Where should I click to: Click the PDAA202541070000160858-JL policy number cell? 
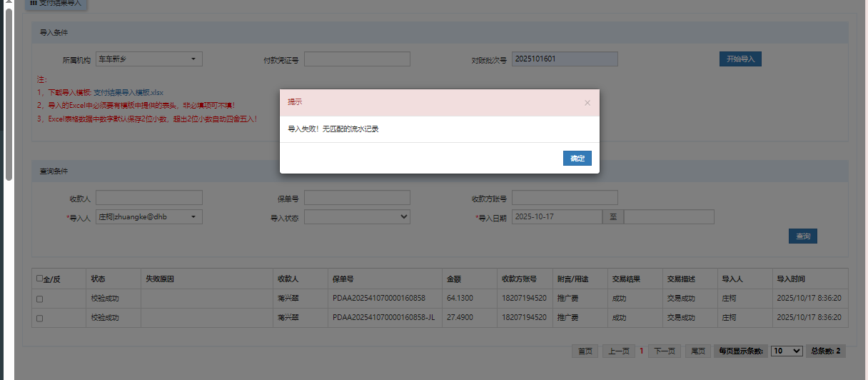pos(383,318)
